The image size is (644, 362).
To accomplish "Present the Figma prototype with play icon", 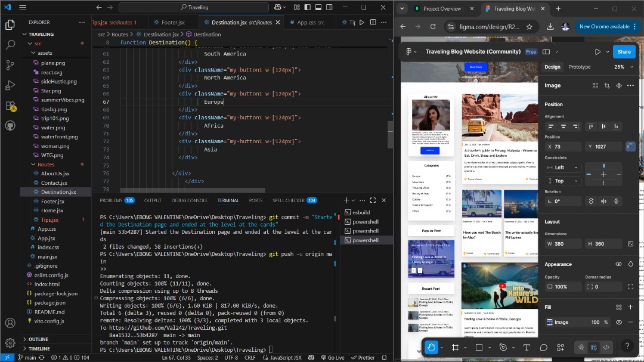I will [597, 52].
